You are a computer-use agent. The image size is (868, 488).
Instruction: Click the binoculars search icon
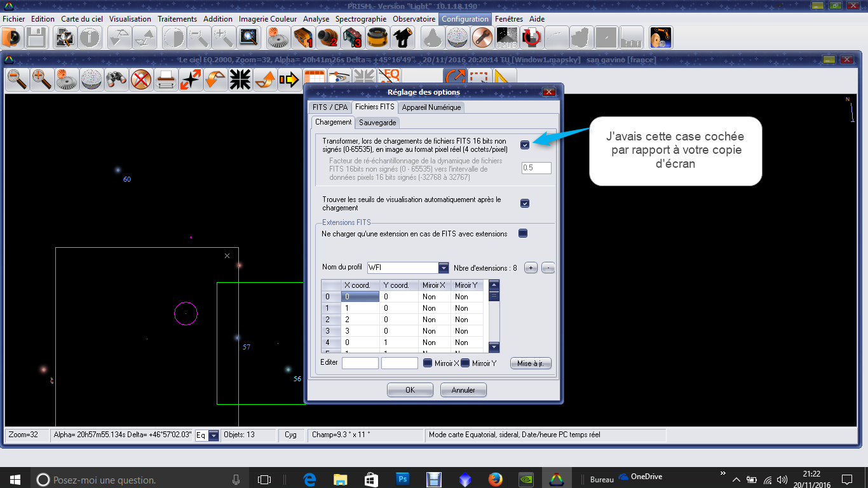click(116, 80)
